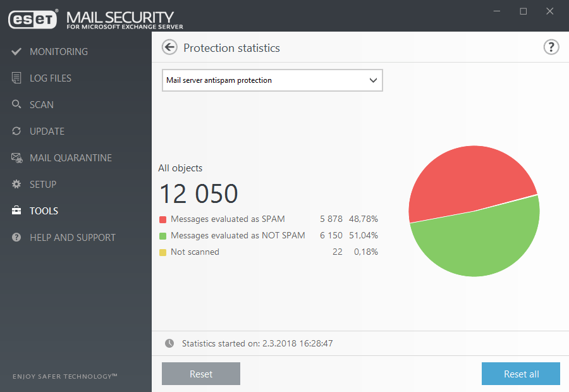Click the back arrow beside Protection statistics
The height and width of the screenshot is (392, 569).
169,47
